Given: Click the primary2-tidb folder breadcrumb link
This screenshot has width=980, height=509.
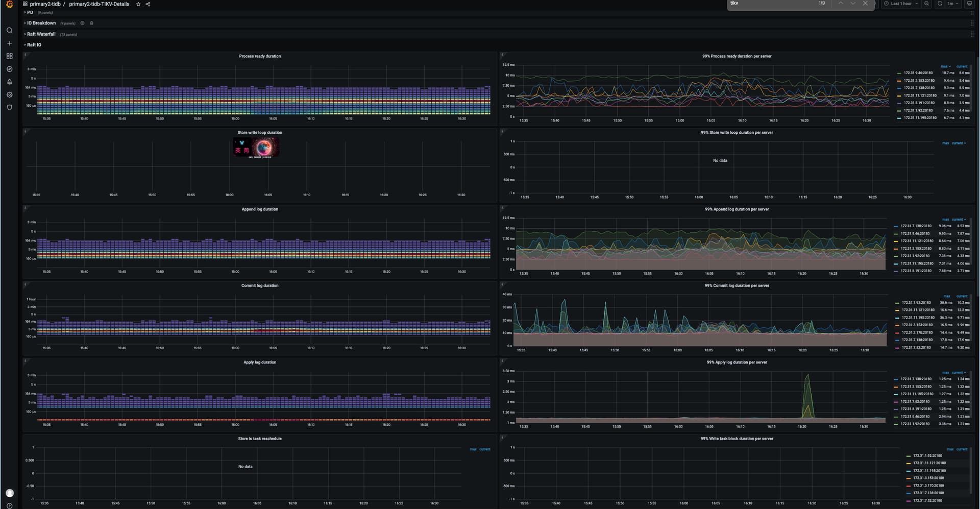Looking at the screenshot, I should tap(45, 4).
